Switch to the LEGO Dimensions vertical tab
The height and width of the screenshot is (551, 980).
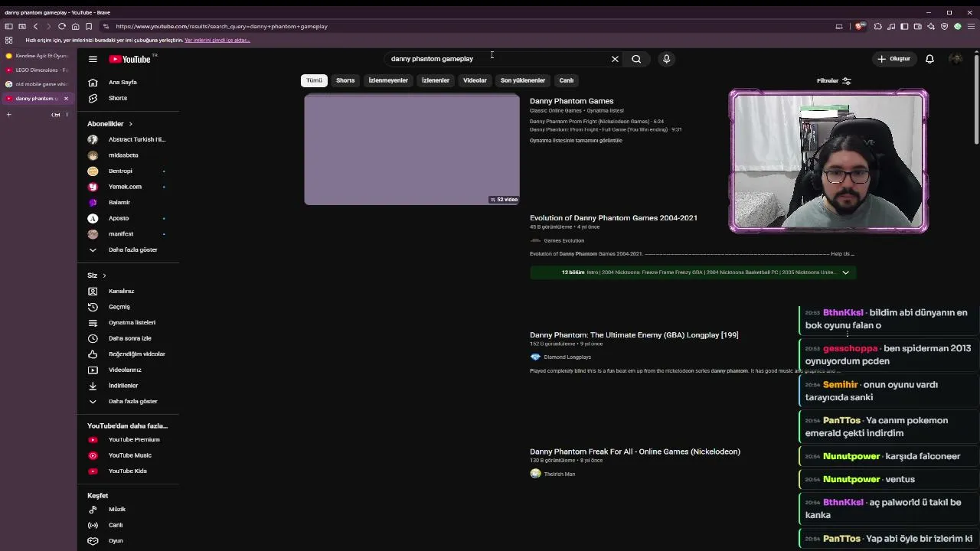37,70
